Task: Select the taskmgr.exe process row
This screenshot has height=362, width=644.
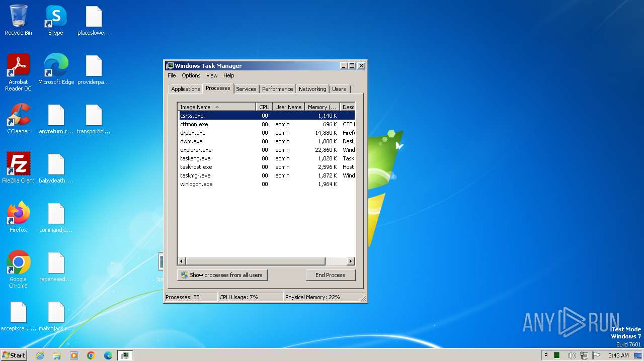Action: [266, 175]
